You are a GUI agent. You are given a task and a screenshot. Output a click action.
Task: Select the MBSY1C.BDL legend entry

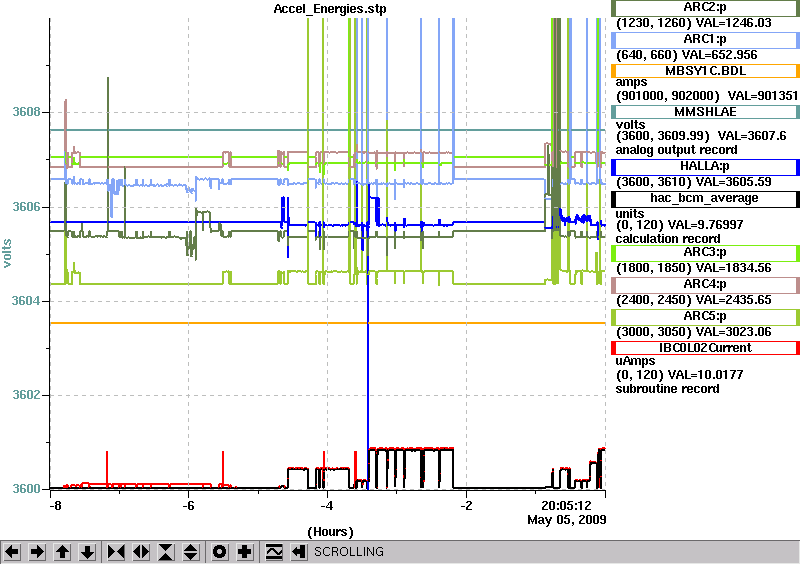tap(705, 71)
